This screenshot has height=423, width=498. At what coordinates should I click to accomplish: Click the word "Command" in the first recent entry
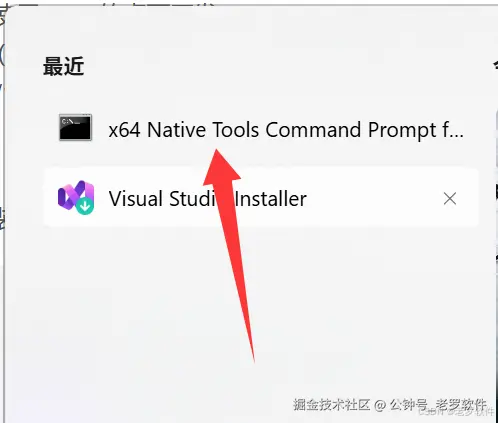pos(313,129)
